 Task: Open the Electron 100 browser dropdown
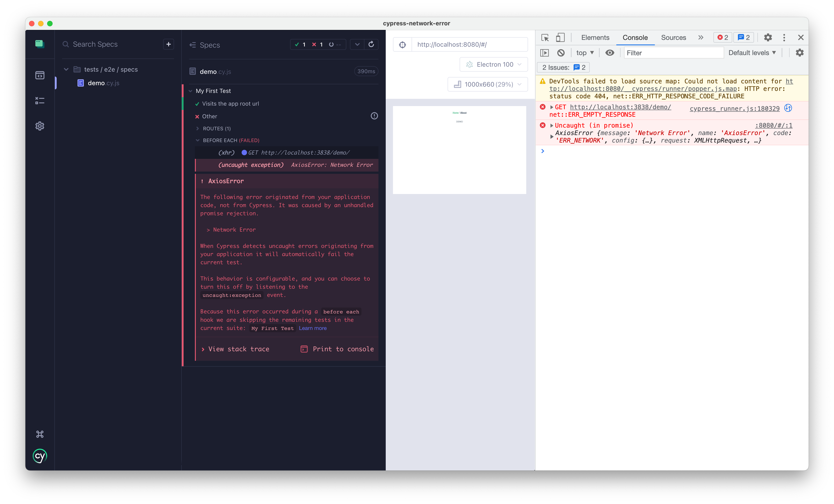(x=494, y=64)
